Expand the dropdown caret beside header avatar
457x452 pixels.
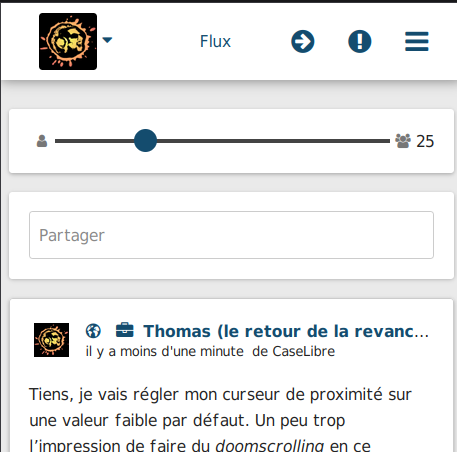[x=107, y=40]
